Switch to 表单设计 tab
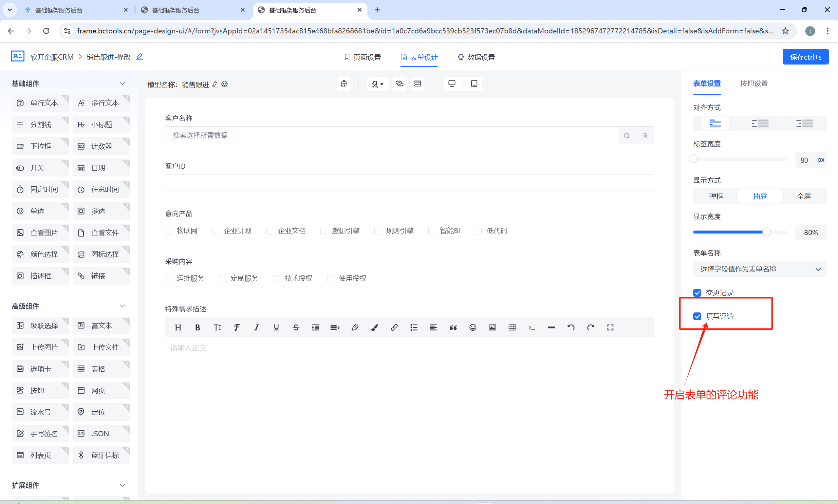 tap(419, 57)
